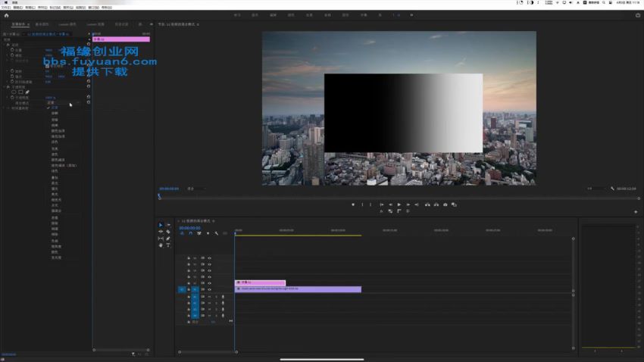Go to the Home screen icon
644x362 pixels.
click(6, 15)
